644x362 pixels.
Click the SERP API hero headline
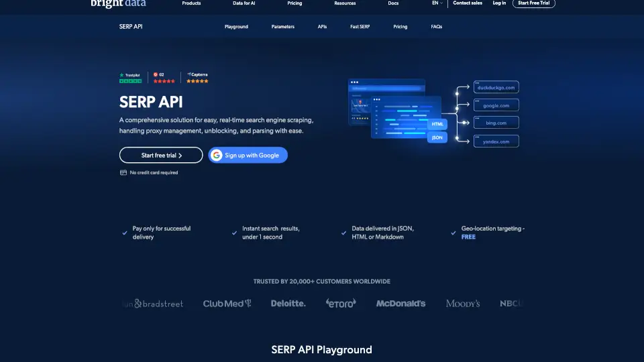pos(151,102)
